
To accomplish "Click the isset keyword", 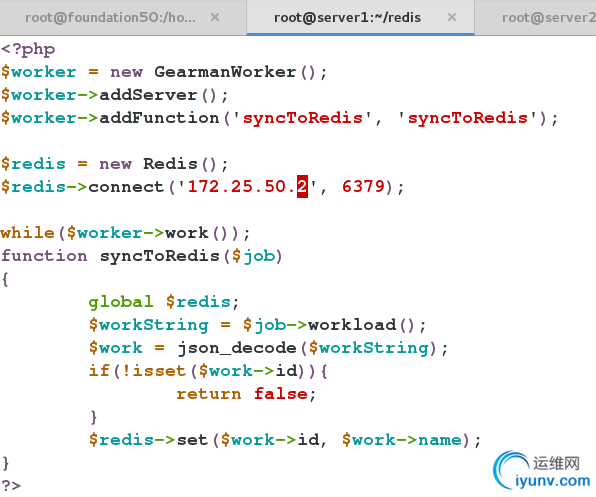I will (x=159, y=371).
